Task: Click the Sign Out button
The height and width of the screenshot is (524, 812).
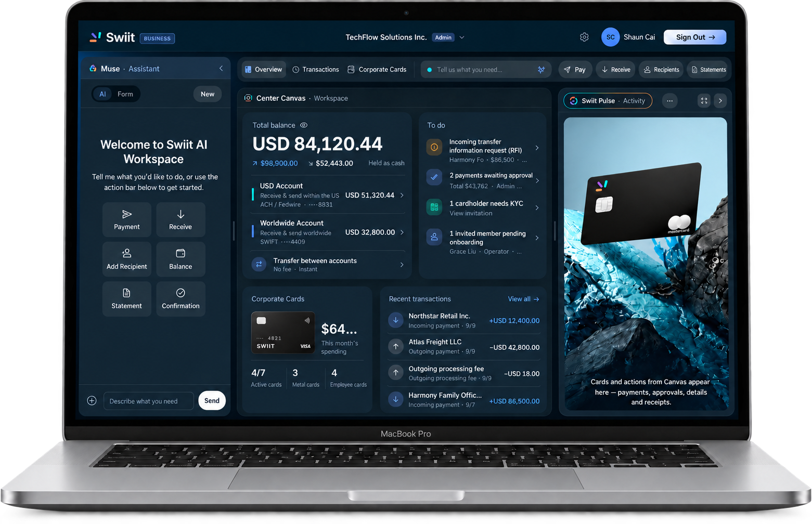Action: (695, 37)
